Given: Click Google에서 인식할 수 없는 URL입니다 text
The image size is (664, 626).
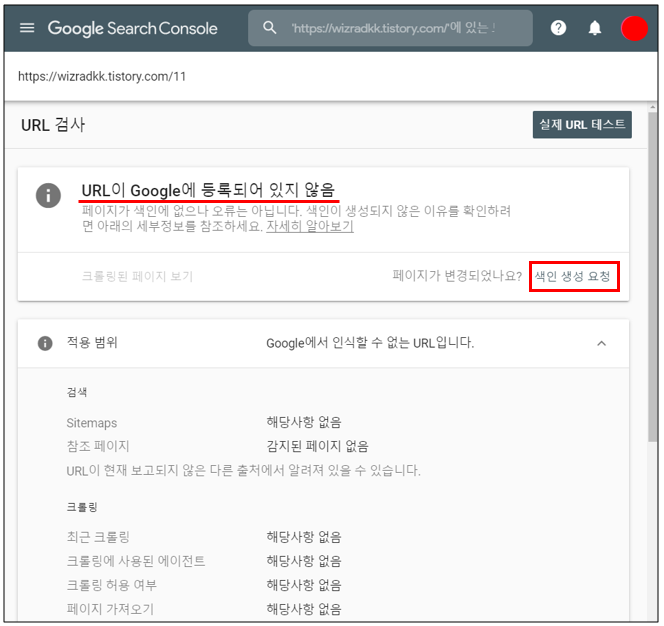Looking at the screenshot, I should point(370,343).
